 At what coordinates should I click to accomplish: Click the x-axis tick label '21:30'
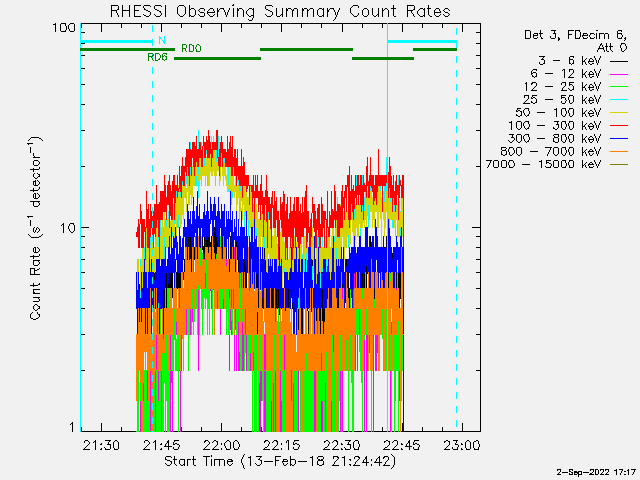pos(101,445)
